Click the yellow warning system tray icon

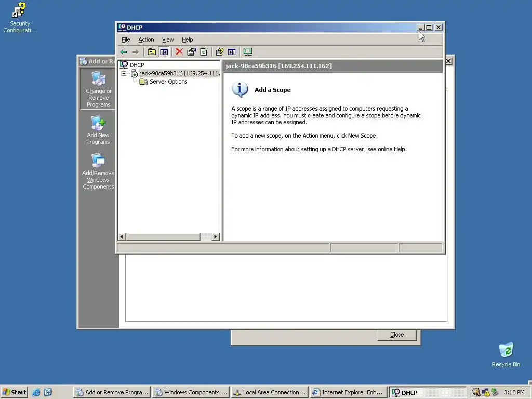click(486, 392)
